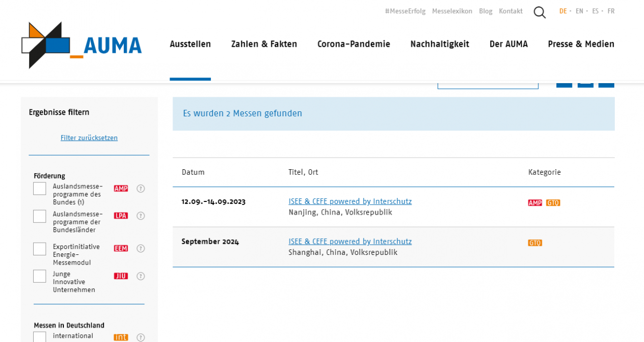644x342 pixels.
Task: Open the Nachhaltigkeit menu
Action: pyautogui.click(x=440, y=44)
